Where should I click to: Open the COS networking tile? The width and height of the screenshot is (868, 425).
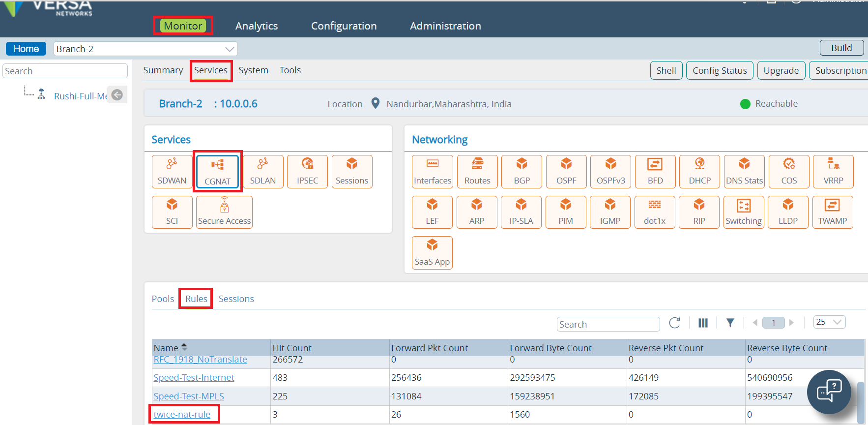click(x=789, y=172)
